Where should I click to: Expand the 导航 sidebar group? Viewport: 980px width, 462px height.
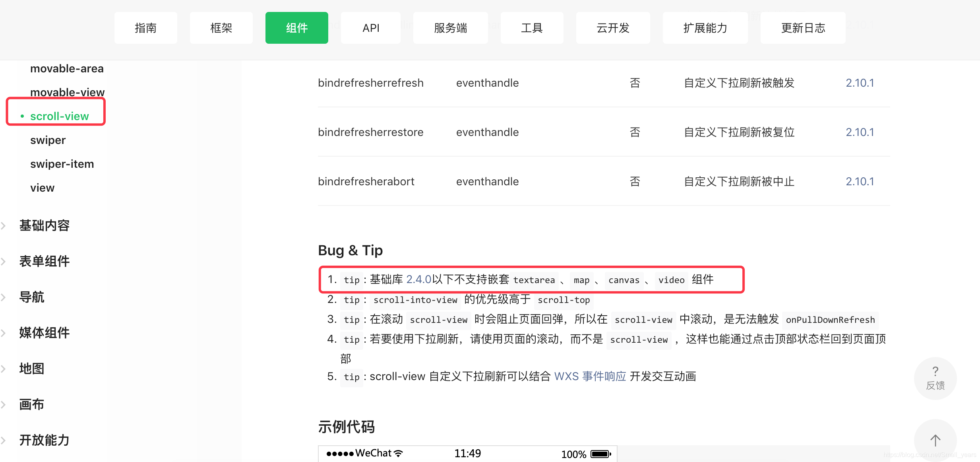click(x=32, y=297)
